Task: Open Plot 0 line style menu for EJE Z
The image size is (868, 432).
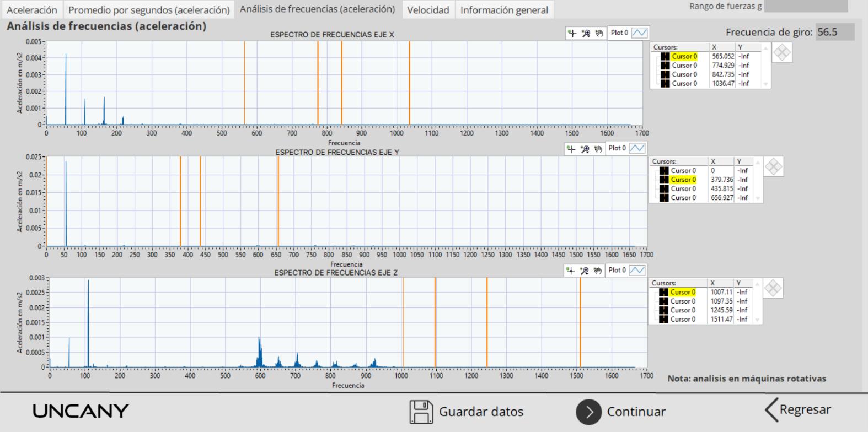Action: (637, 270)
